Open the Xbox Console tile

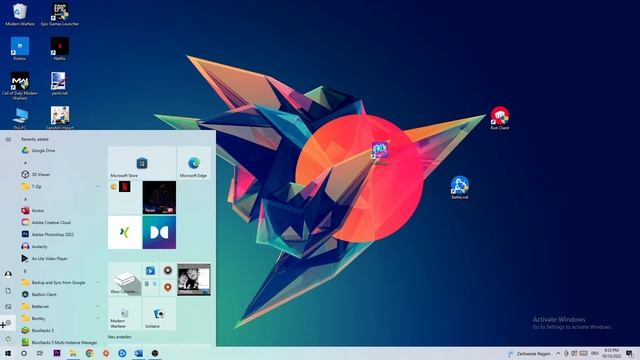pyautogui.click(x=124, y=280)
